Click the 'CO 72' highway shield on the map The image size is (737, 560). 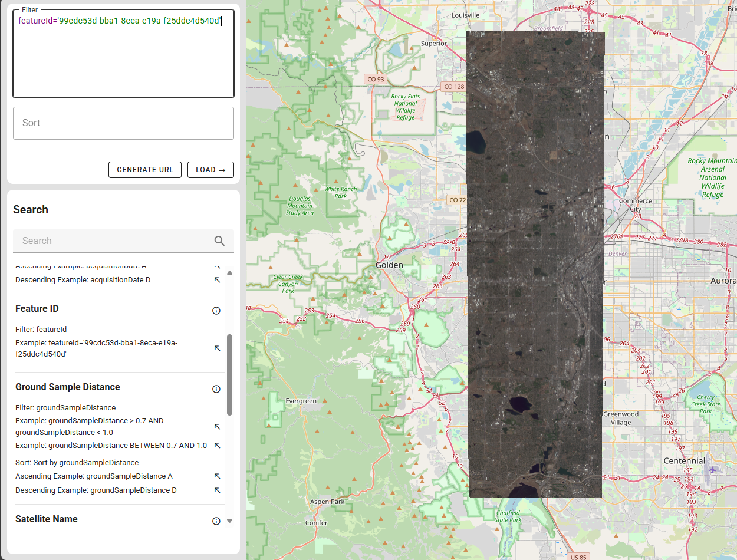point(458,200)
